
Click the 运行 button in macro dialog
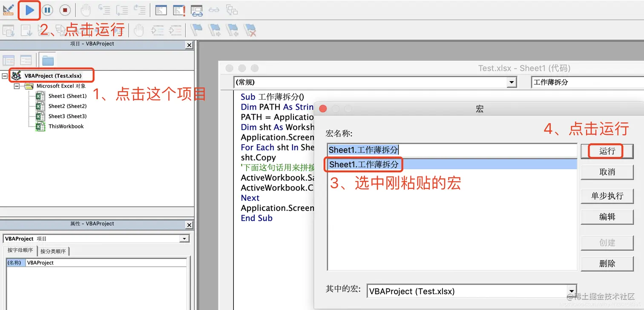pos(607,151)
